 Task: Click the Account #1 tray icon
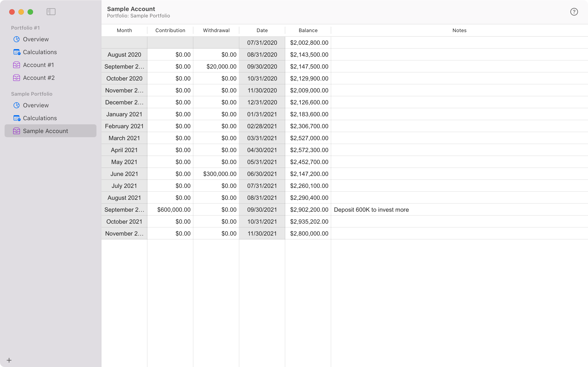(x=17, y=65)
